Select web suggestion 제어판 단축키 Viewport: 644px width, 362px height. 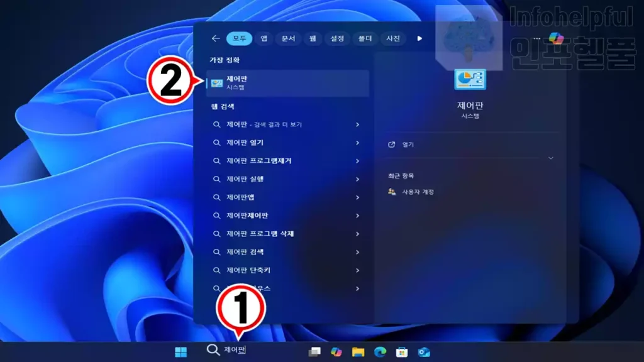[287, 270]
